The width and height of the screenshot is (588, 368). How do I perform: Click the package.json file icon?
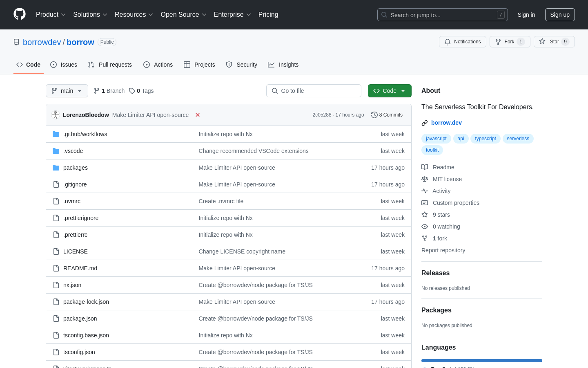(56, 319)
